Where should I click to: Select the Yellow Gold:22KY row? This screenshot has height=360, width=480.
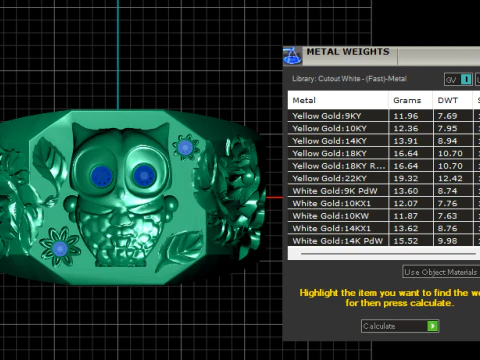click(384, 178)
